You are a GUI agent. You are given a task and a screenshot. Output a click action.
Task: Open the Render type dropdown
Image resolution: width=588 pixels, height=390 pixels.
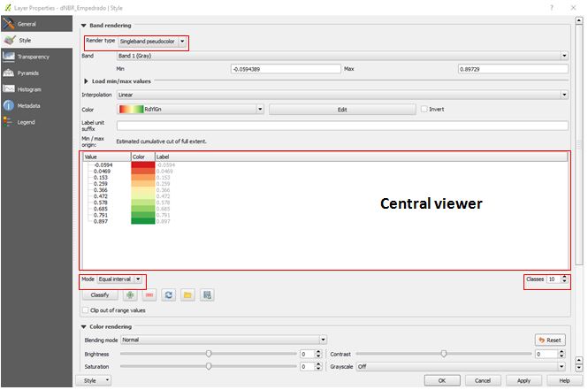pyautogui.click(x=182, y=42)
